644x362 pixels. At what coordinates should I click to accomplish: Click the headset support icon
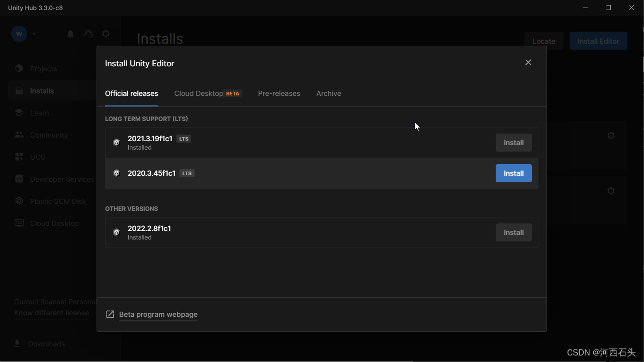pyautogui.click(x=88, y=34)
